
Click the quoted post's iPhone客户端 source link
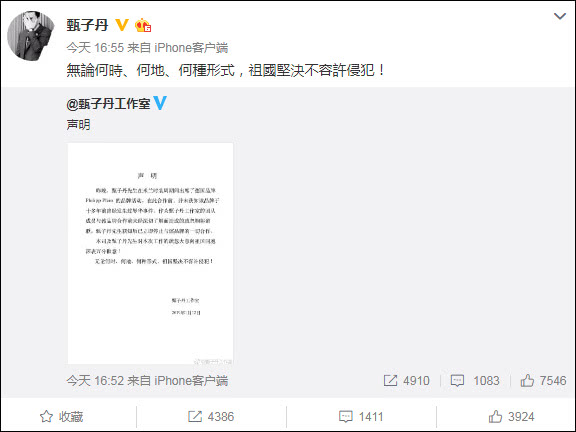tap(191, 381)
